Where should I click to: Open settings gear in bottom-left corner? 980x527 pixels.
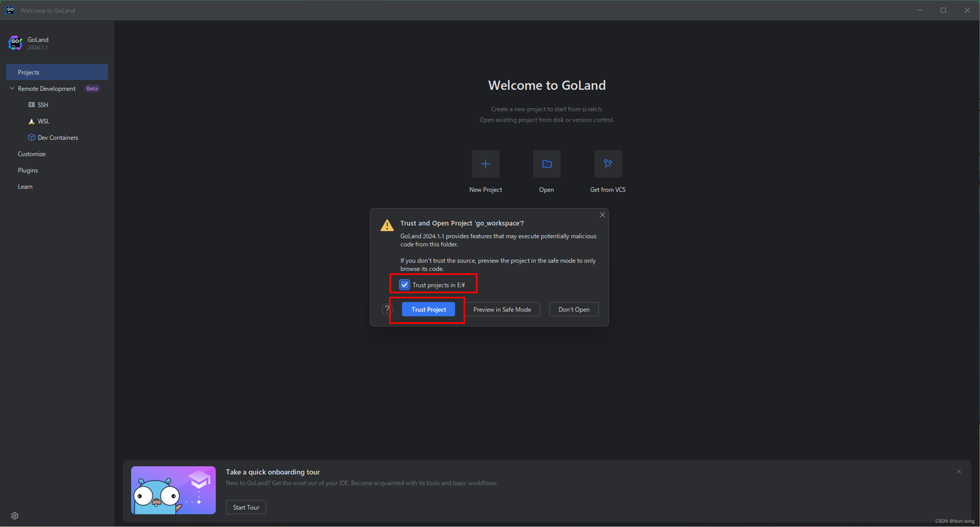(x=15, y=516)
